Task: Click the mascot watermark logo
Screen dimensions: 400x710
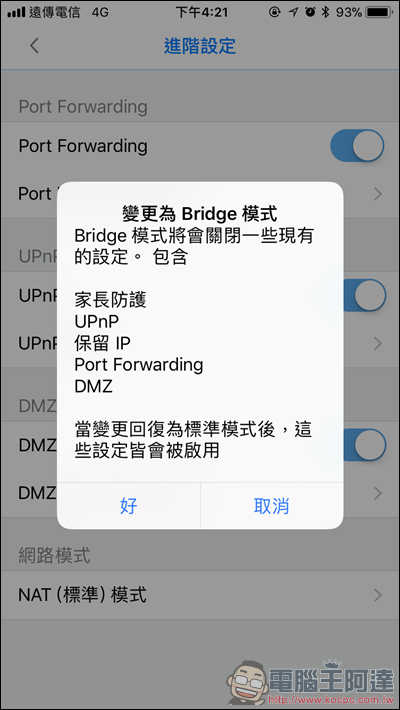Action: 250,683
